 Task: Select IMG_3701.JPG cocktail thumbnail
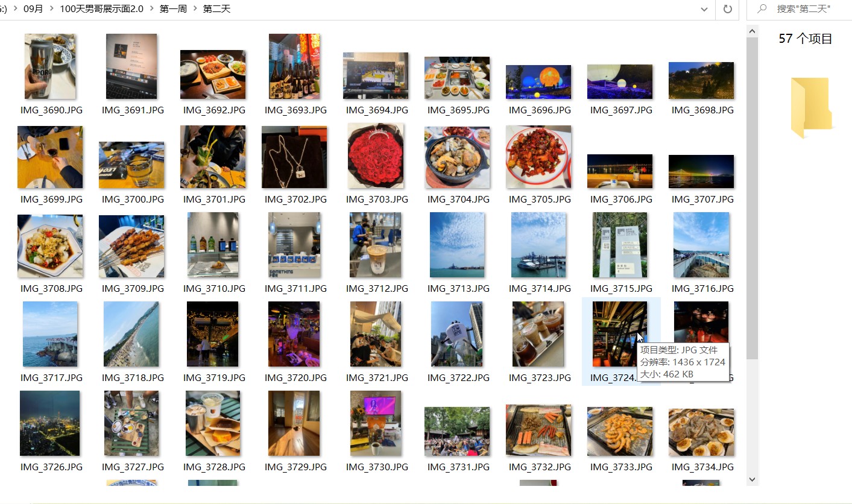pyautogui.click(x=213, y=157)
